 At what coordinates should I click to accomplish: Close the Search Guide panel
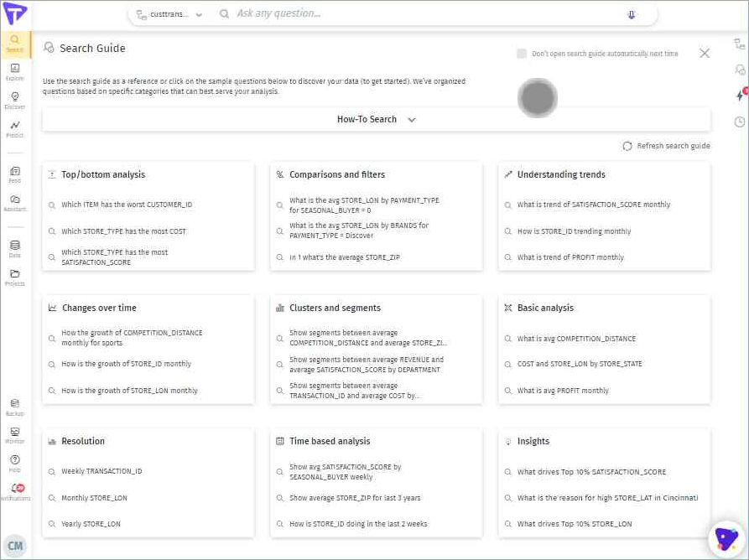coord(704,53)
